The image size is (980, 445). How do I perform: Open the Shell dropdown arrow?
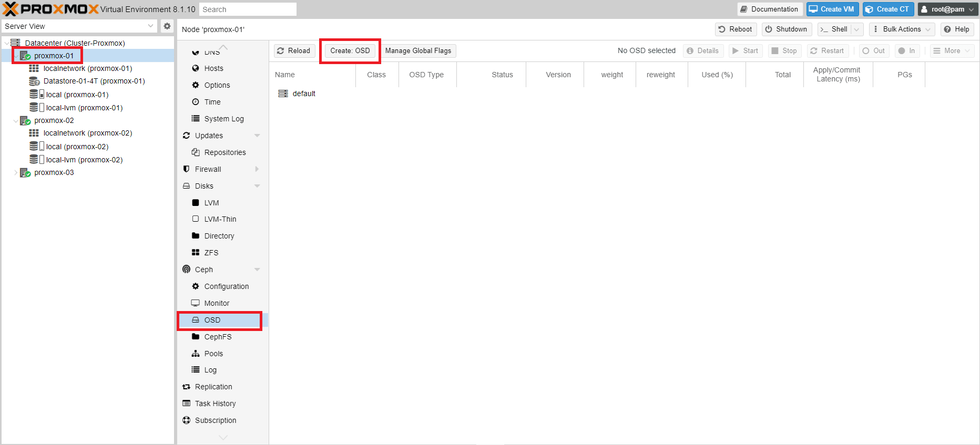[857, 29]
